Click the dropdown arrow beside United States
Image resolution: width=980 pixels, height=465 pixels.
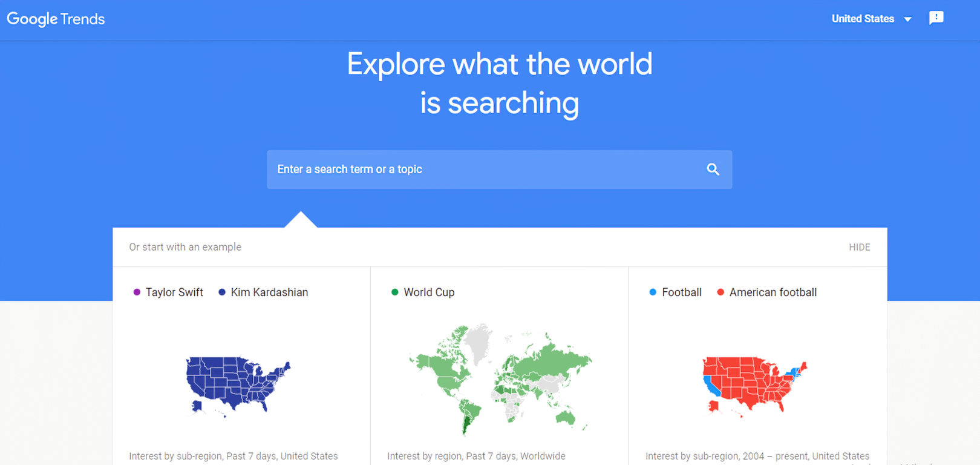pyautogui.click(x=907, y=19)
